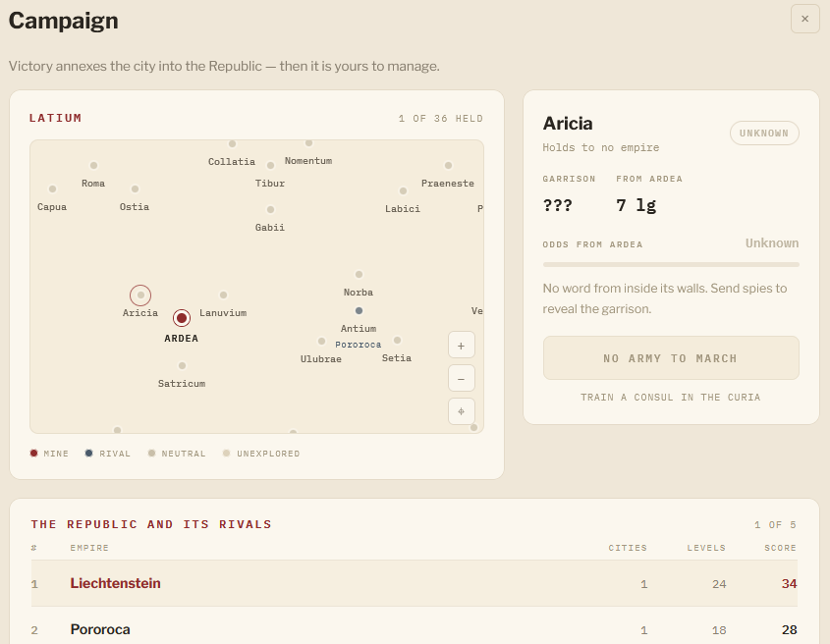
Task: Pick the Labici city dot
Action: [x=404, y=191]
